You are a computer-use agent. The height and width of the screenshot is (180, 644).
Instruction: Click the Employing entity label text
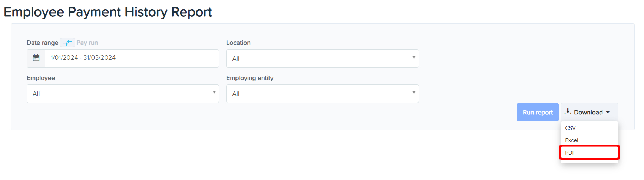point(250,78)
